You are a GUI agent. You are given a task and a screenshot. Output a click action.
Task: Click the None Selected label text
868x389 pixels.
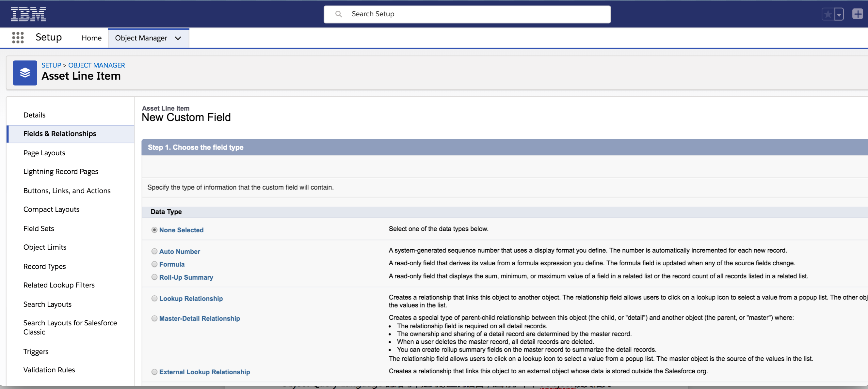click(x=181, y=230)
